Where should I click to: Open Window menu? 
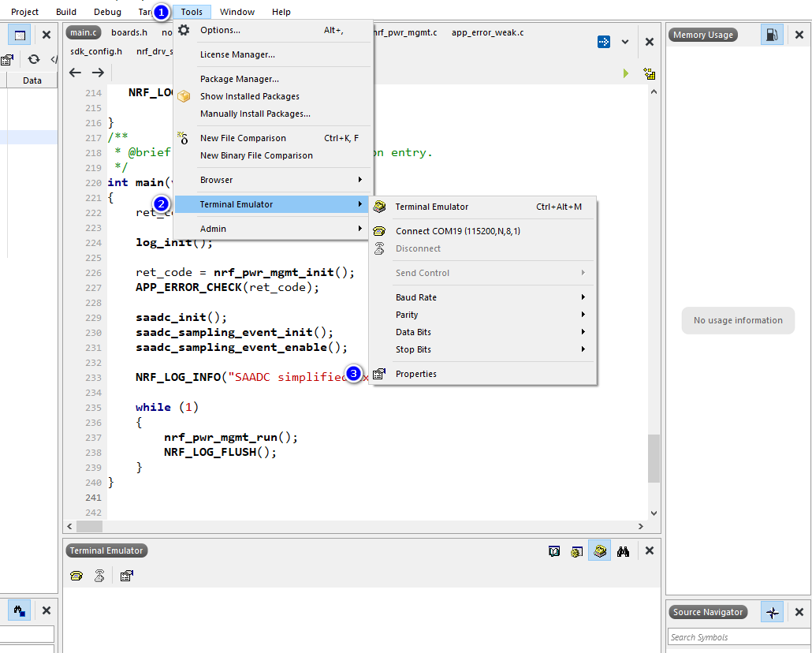237,12
